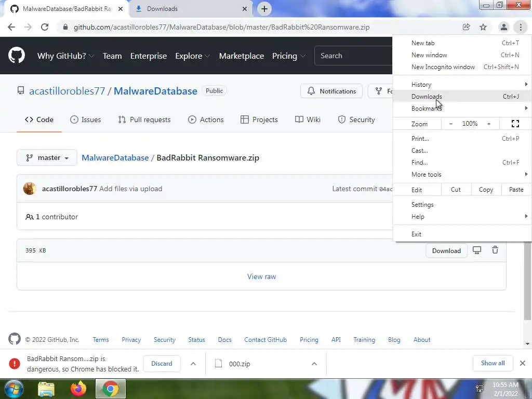Open the Pull requests tab
This screenshot has width=532, height=399.
pos(144,119)
